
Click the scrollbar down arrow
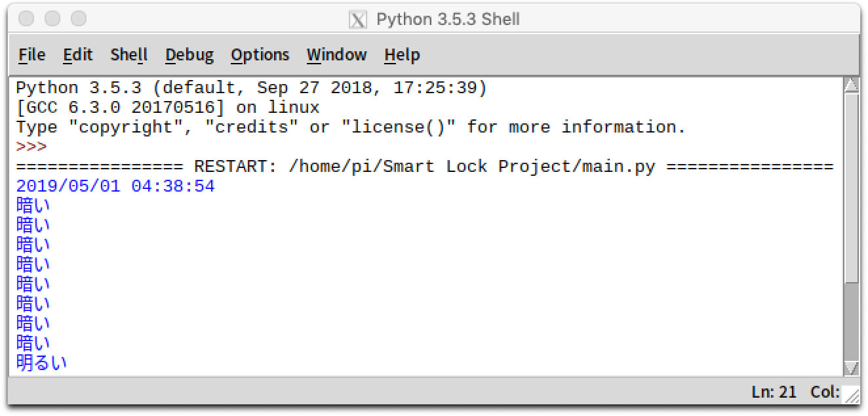point(851,367)
